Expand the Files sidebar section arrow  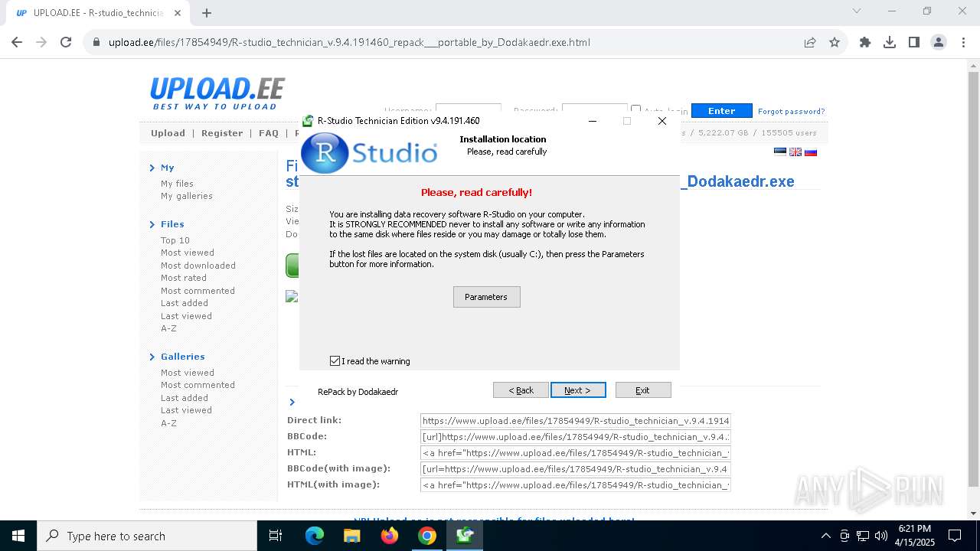pos(152,224)
